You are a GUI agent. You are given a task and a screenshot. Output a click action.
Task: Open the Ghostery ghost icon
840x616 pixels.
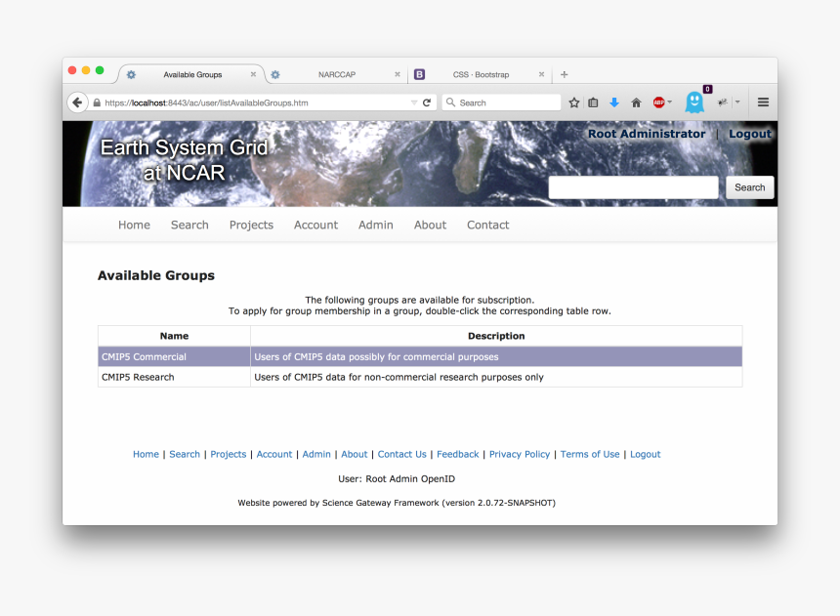694,102
